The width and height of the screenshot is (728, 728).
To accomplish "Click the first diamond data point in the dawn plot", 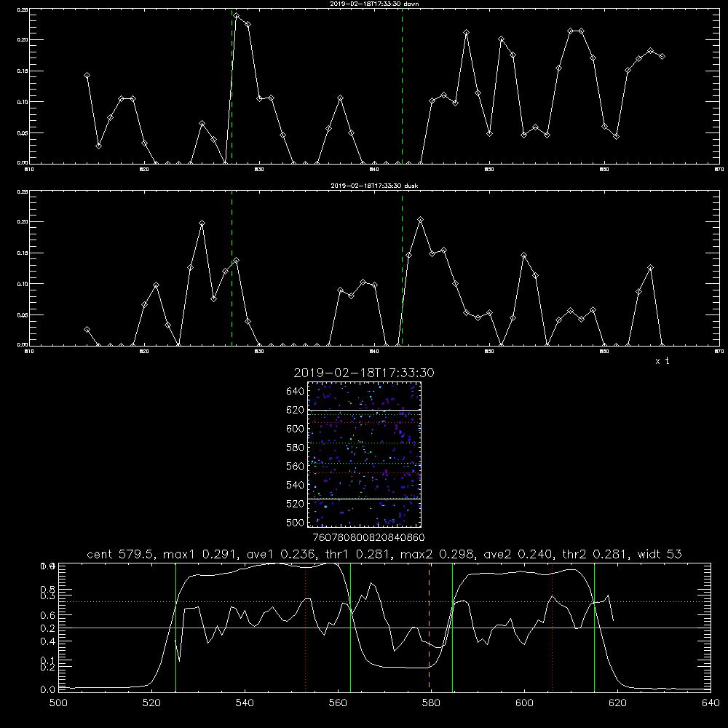I will pos(87,75).
